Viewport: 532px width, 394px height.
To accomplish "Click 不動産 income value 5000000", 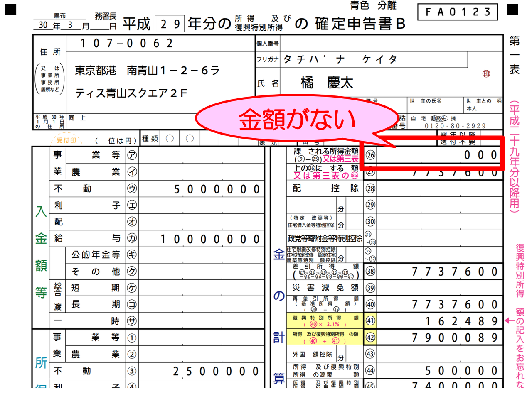I will (x=216, y=189).
